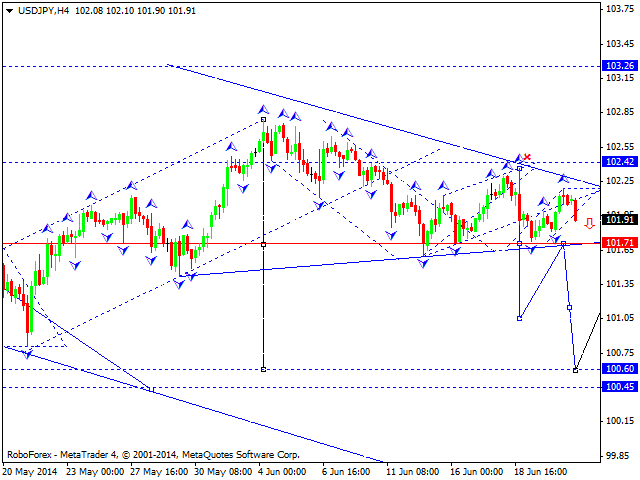Select the square marker on the 100.45 dashed line
The height and width of the screenshot is (480, 640).
tap(152, 389)
